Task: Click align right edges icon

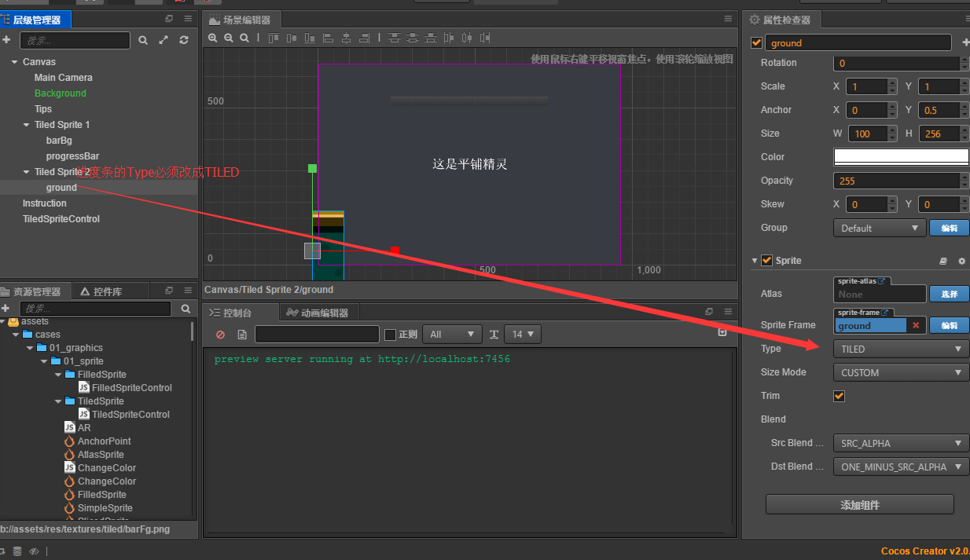Action: [x=364, y=38]
